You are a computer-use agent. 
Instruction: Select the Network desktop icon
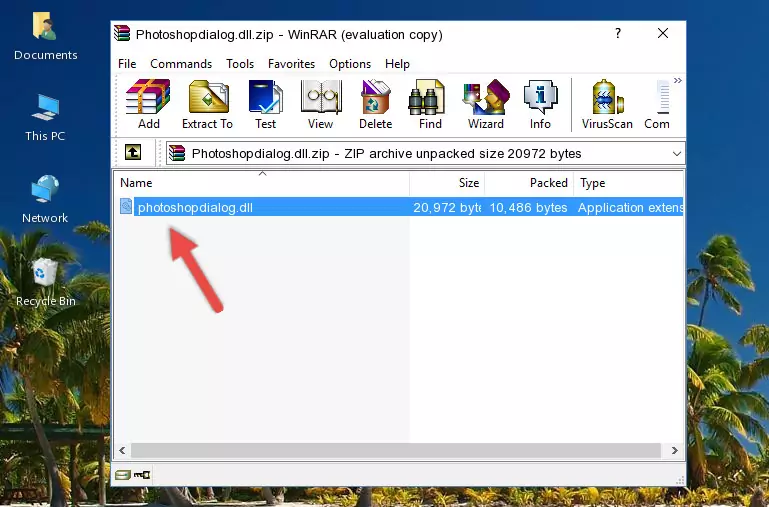(45, 200)
